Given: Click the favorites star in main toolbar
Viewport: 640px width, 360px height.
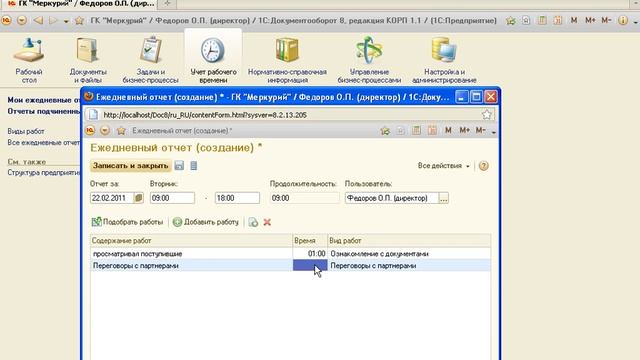Looking at the screenshot, I should point(79,20).
